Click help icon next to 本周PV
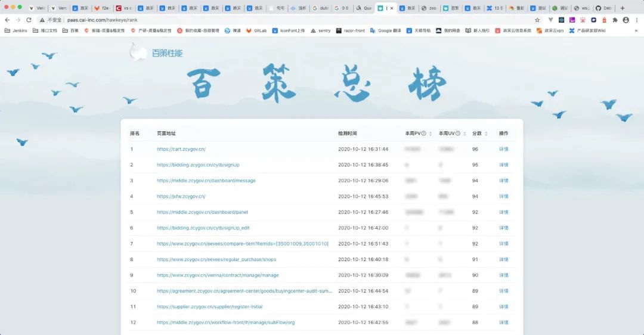 click(x=423, y=134)
